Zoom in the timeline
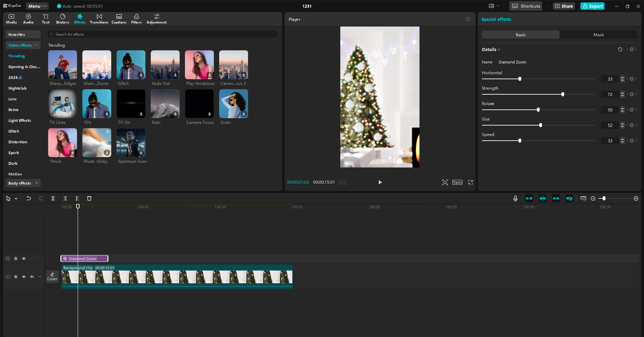The width and height of the screenshot is (644, 337). [x=636, y=198]
